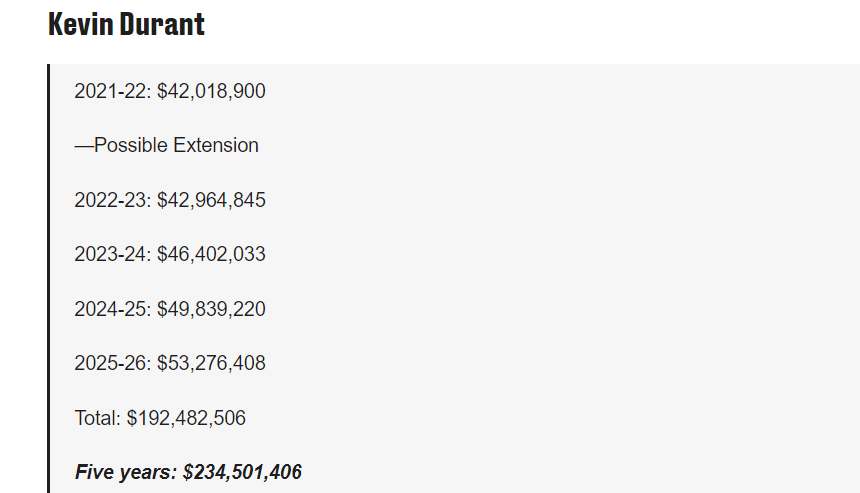This screenshot has width=860, height=493.
Task: Select the Possible Extension text line
Action: pos(167,146)
